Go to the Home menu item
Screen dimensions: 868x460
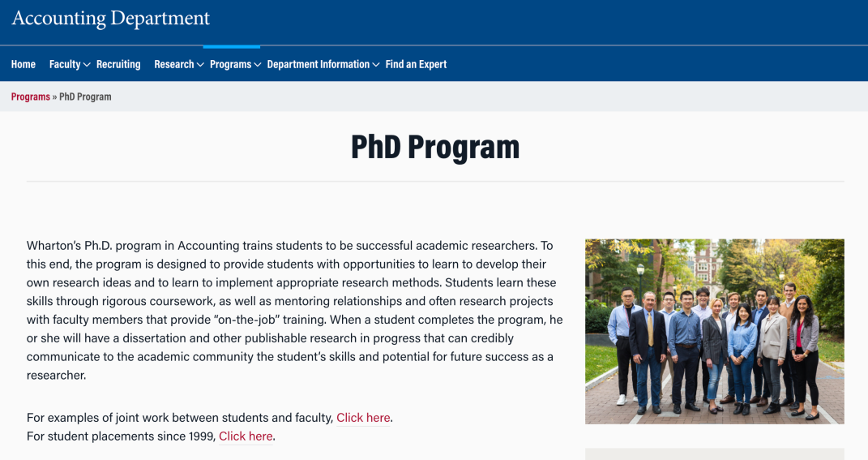pos(24,64)
